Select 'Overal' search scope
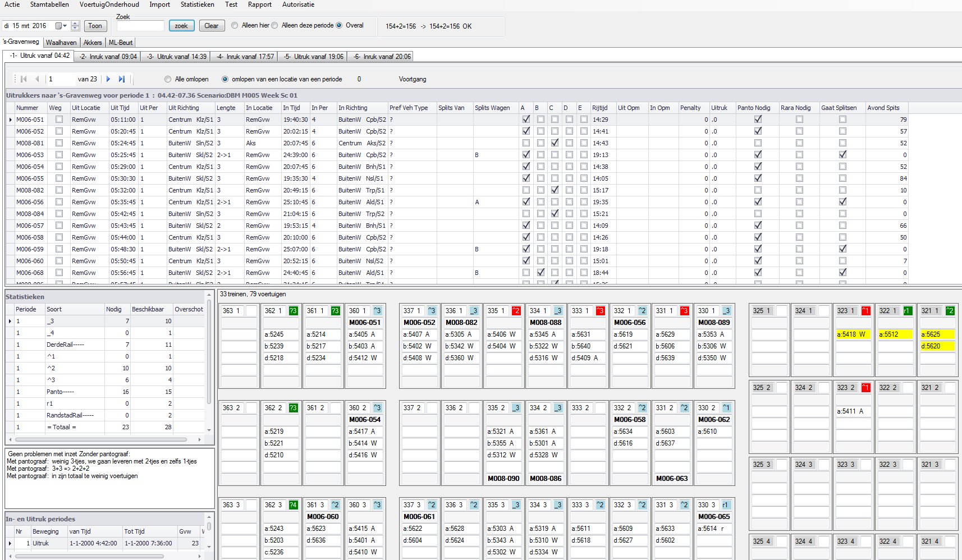This screenshot has width=962, height=560. 339,25
